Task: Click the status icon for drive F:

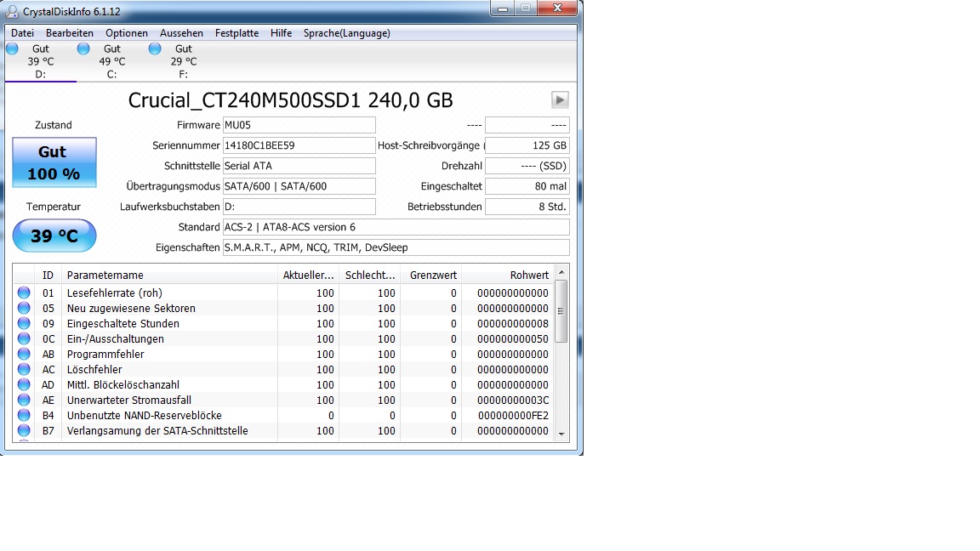Action: pyautogui.click(x=155, y=48)
